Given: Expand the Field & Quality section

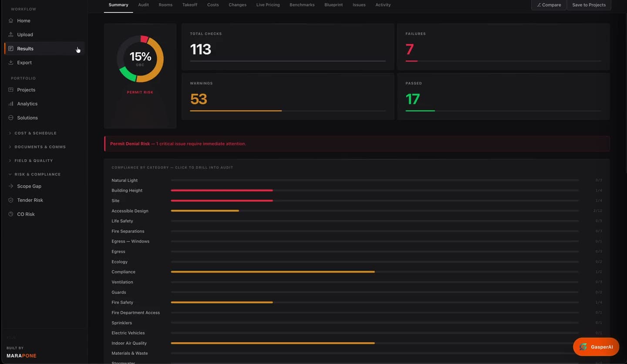Looking at the screenshot, I should pyautogui.click(x=30, y=161).
